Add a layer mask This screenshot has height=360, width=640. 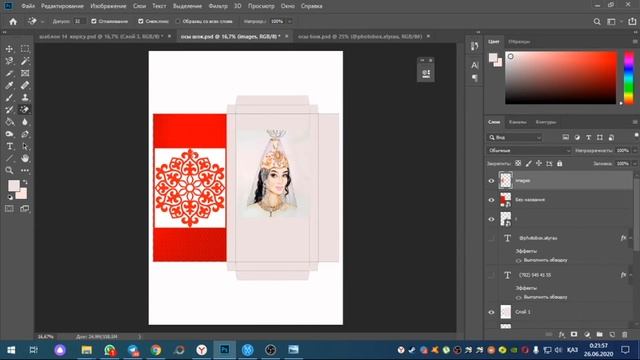[x=574, y=335]
